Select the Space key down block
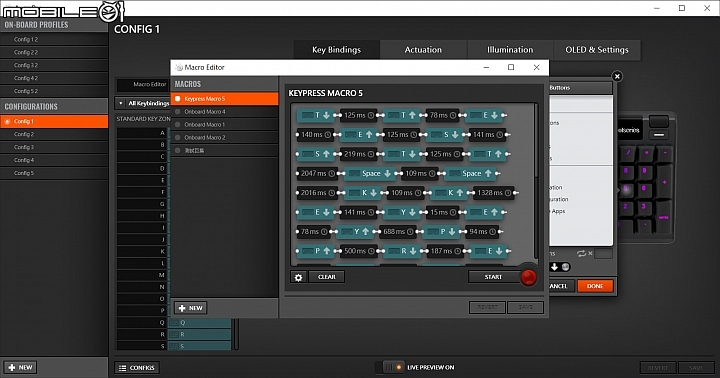Image resolution: width=720 pixels, height=378 pixels. [x=370, y=173]
